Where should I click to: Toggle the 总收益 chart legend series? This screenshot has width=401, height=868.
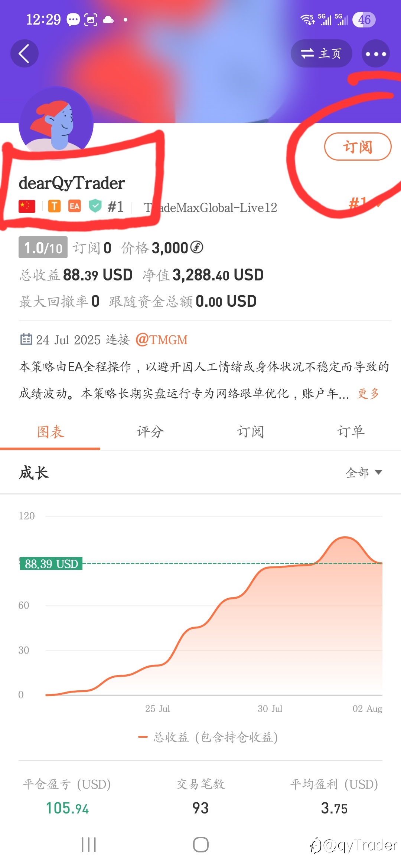[208, 737]
